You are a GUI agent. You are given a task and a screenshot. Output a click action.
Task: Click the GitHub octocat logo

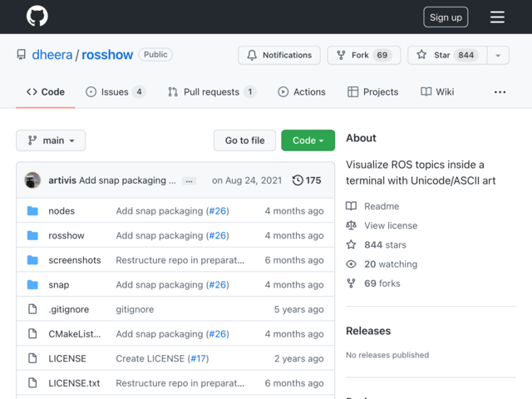pos(37,16)
